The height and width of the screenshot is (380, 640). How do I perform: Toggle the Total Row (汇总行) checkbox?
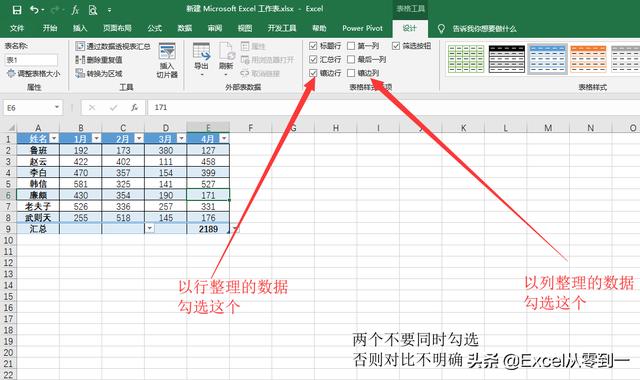click(x=313, y=59)
